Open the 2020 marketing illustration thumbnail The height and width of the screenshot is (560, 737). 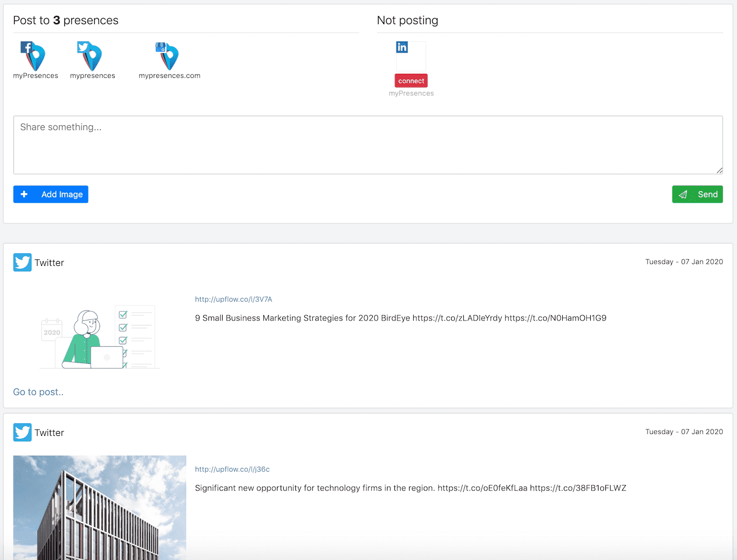coord(99,336)
